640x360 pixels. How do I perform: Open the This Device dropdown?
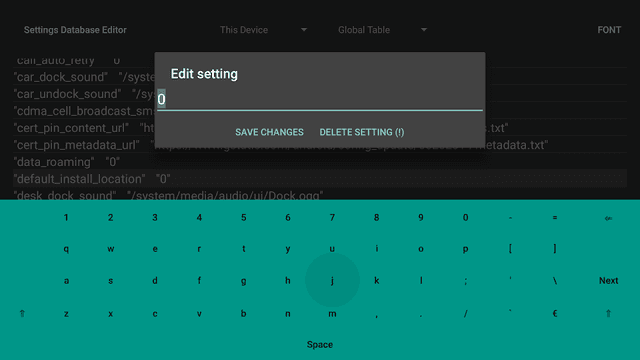(263, 30)
